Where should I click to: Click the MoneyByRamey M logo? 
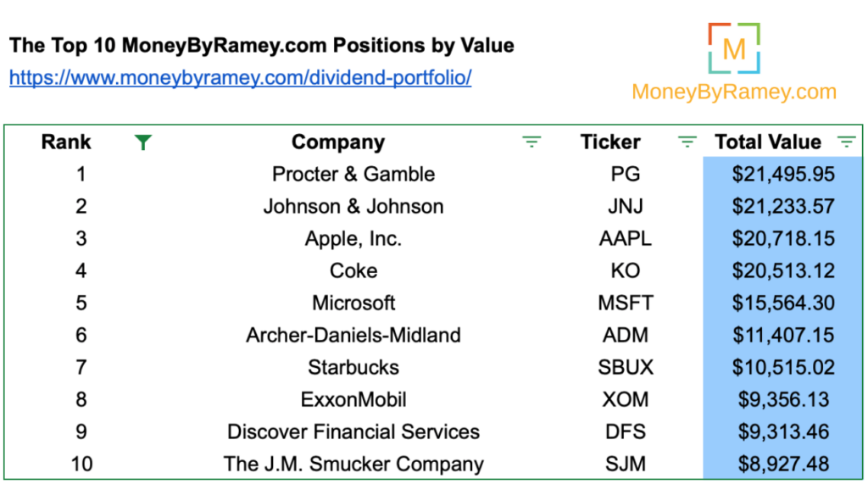click(x=734, y=48)
